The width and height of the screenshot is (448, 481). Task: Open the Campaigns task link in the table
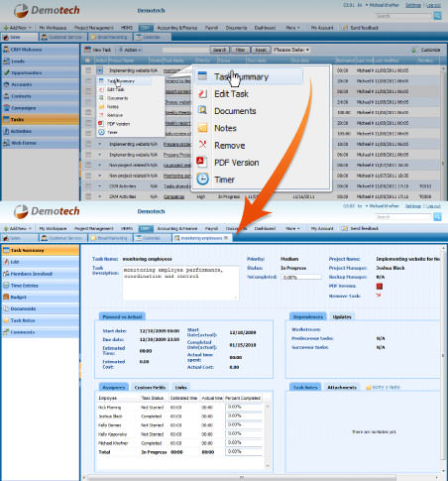point(173,196)
